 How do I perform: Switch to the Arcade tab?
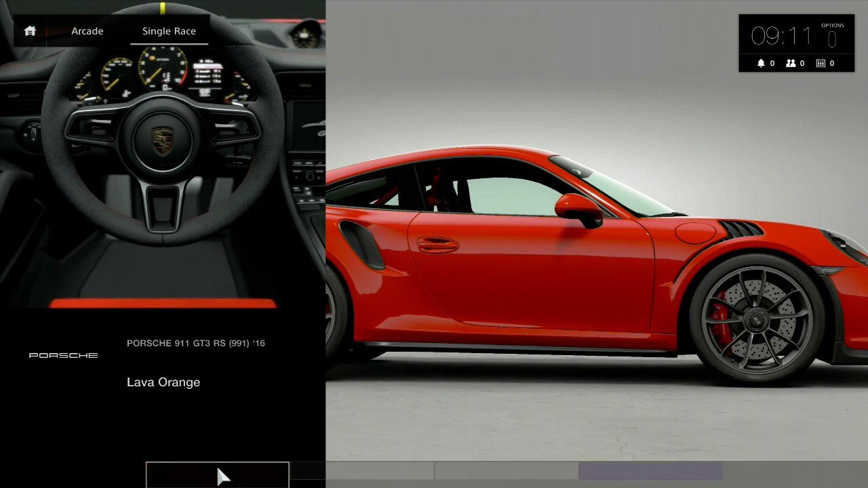(x=87, y=31)
